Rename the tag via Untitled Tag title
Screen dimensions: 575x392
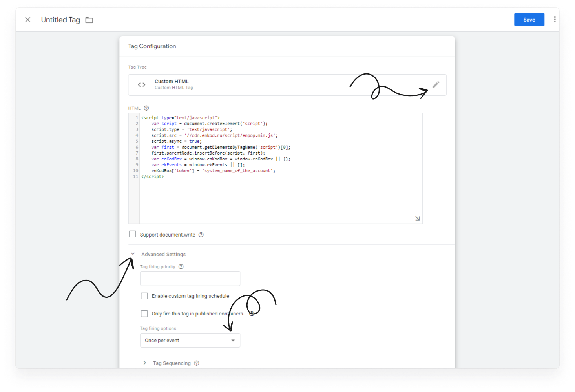click(60, 20)
